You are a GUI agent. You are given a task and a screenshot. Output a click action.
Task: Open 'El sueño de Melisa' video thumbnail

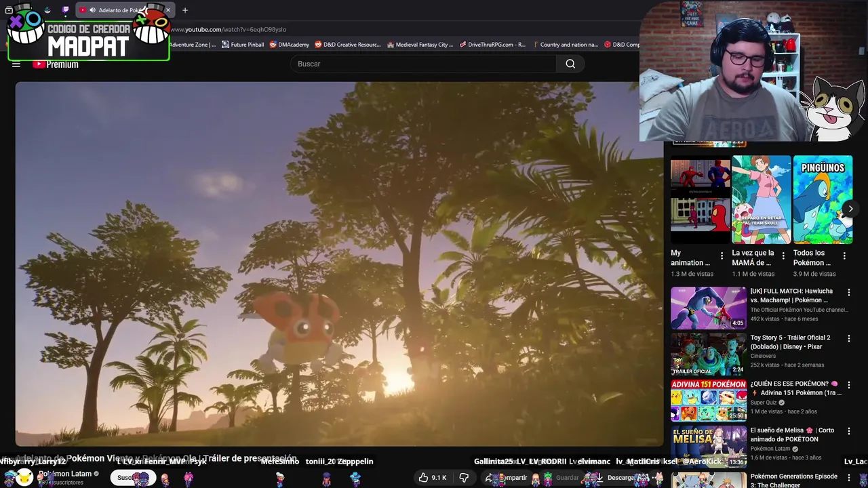709,447
